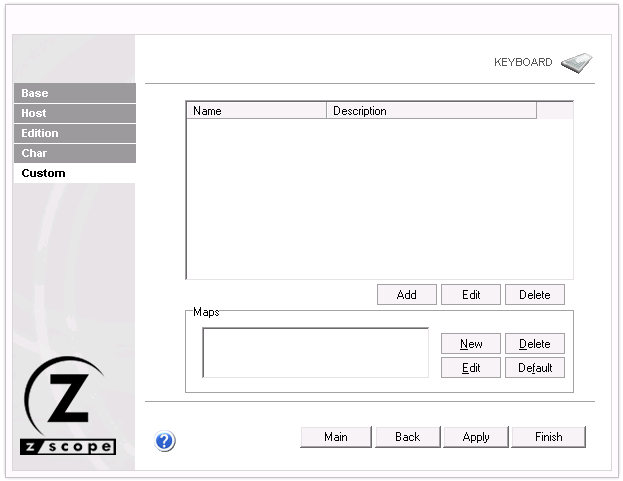Open the Edition tab
Screen dimensions: 623x481
click(75, 133)
